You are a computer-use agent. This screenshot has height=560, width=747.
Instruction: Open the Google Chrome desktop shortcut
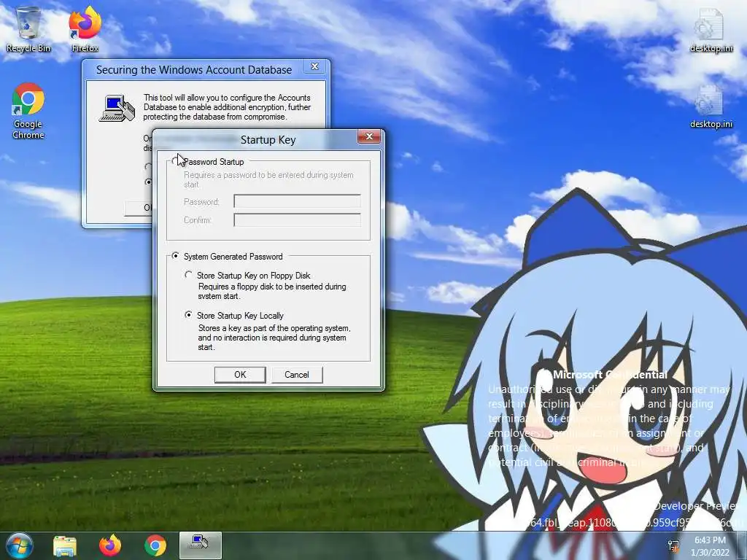(x=28, y=111)
